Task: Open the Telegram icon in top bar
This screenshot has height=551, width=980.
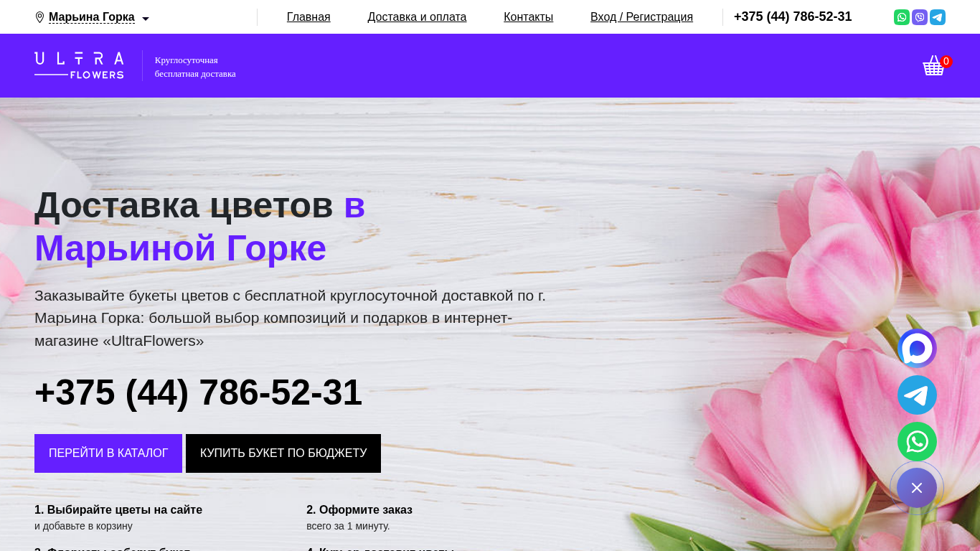Action: [x=938, y=17]
